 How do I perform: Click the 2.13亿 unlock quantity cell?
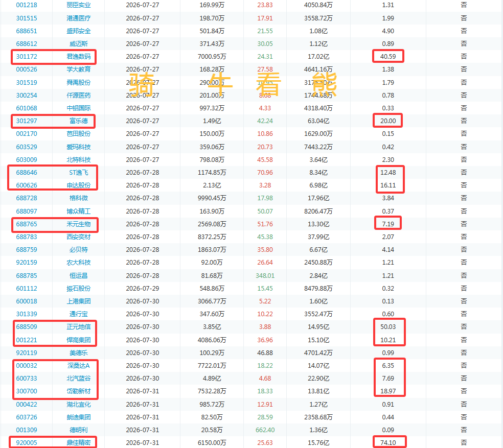(x=212, y=185)
